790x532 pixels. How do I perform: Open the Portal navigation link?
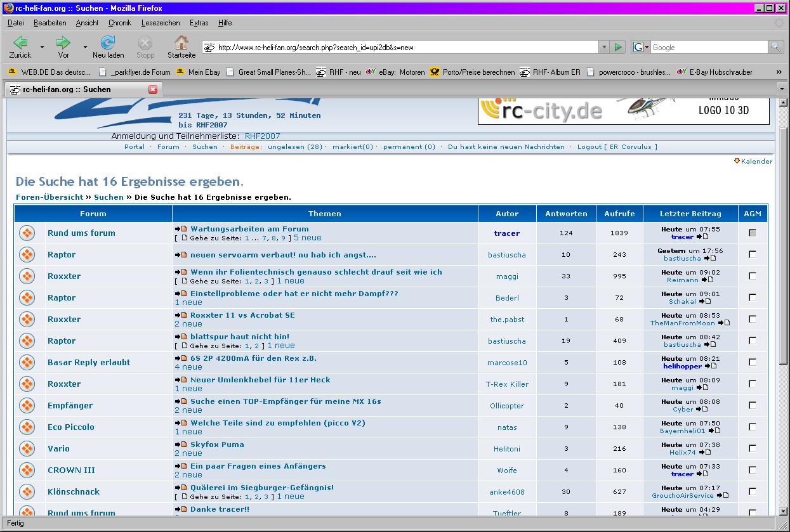pos(135,146)
